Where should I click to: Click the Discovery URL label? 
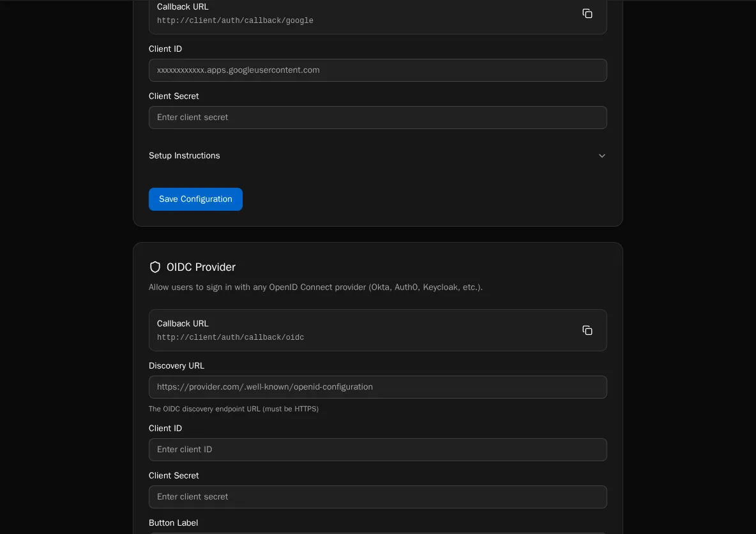coord(176,365)
